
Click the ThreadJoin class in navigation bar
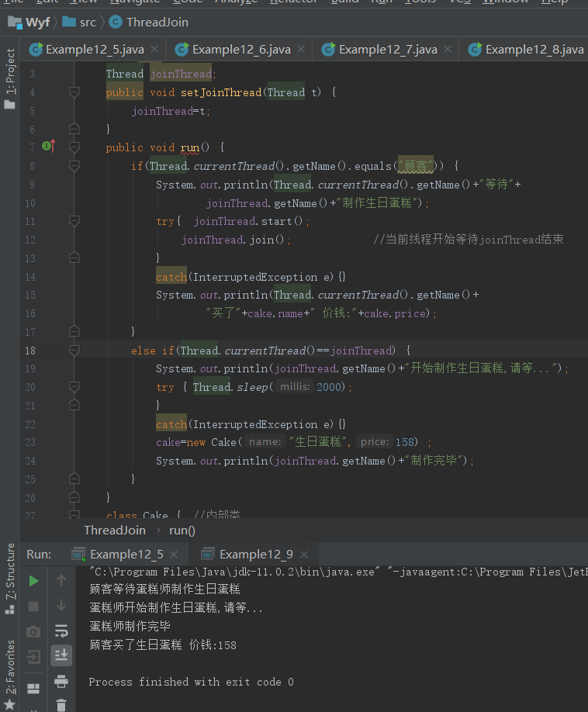pyautogui.click(x=149, y=22)
